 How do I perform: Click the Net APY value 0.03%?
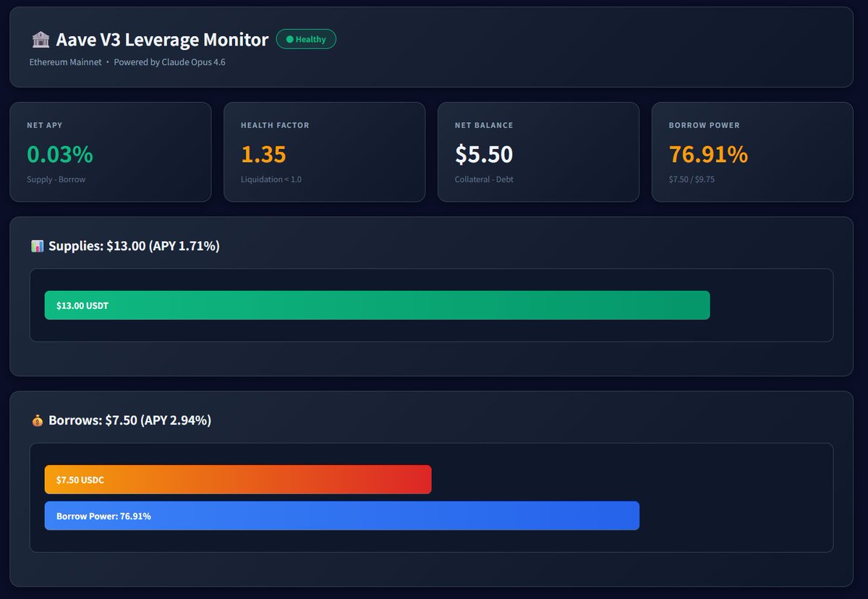(x=60, y=154)
